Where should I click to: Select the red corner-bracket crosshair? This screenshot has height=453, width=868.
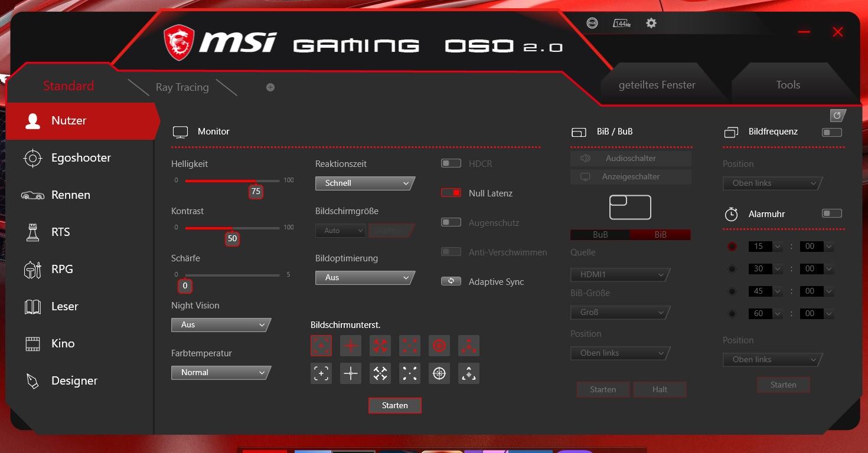[x=321, y=346]
